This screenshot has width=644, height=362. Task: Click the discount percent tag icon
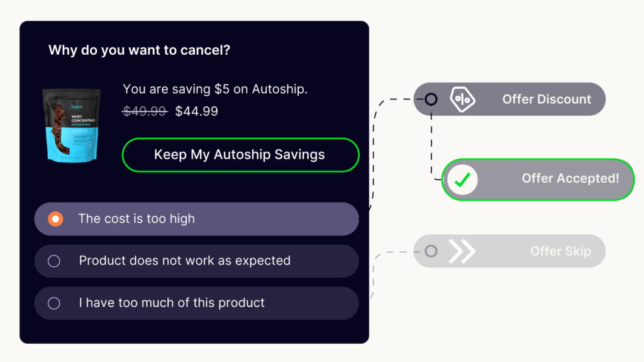(x=462, y=99)
